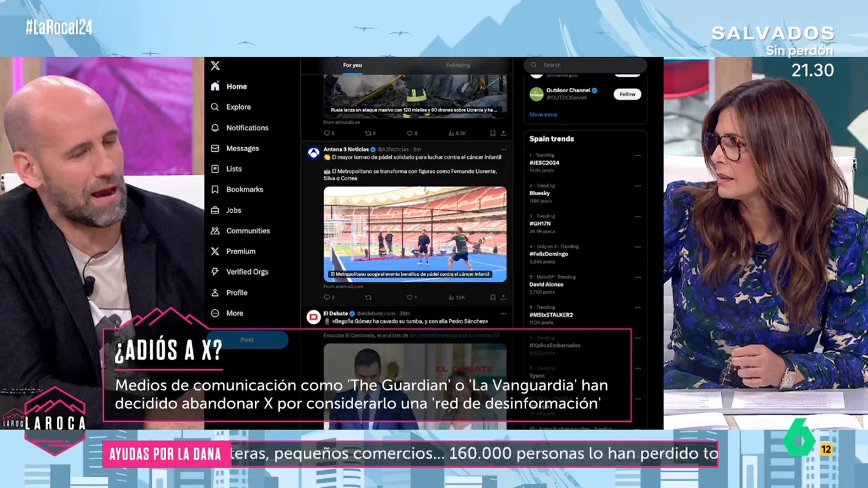Share the elmundo.es Russia attack post

point(503,133)
